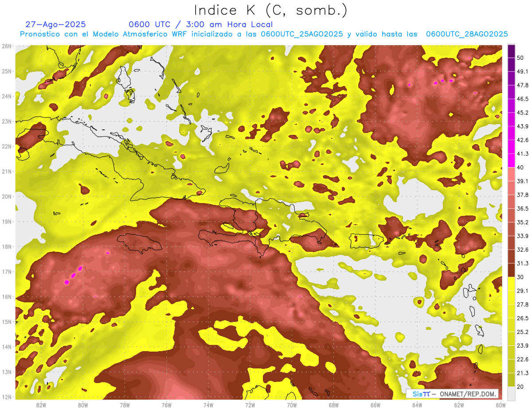
Task: Click the colorbar value 27.8
Action: point(523,305)
